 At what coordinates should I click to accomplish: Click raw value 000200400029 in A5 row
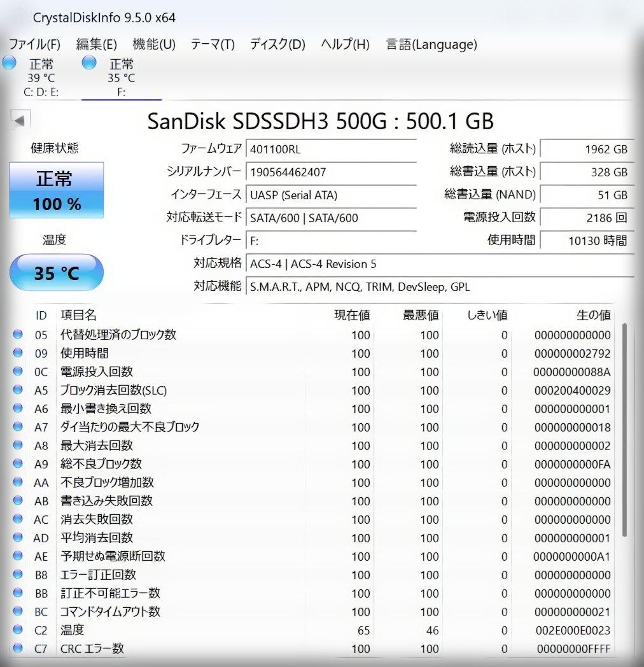[573, 391]
